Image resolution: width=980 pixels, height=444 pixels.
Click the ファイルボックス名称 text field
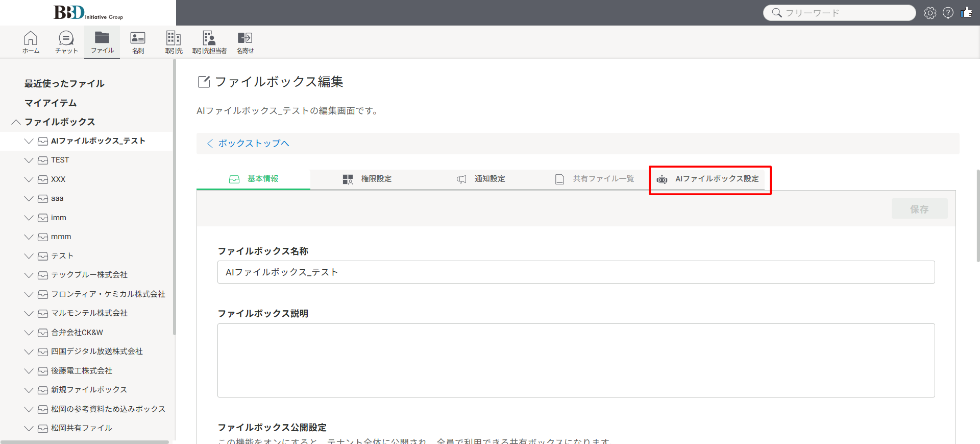click(576, 272)
